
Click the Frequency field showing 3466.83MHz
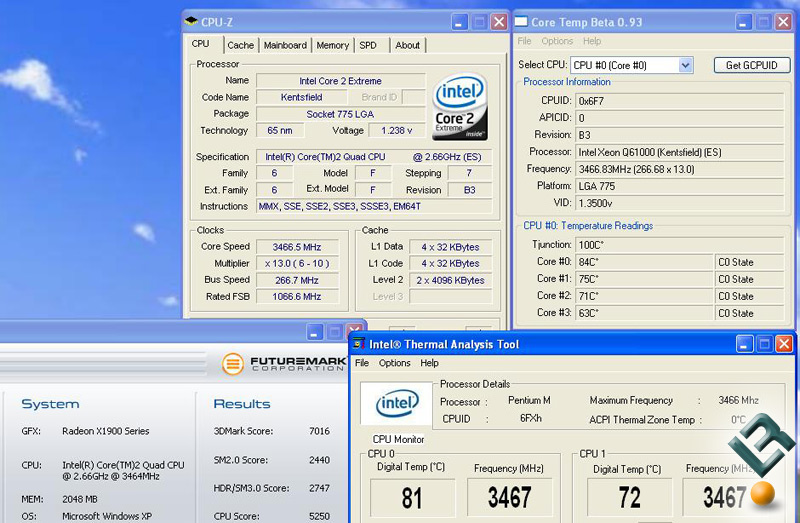click(x=679, y=169)
